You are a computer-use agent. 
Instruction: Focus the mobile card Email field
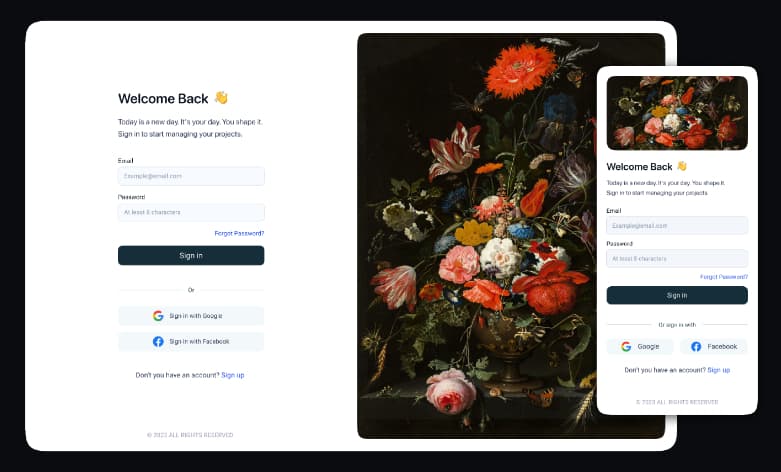click(677, 226)
